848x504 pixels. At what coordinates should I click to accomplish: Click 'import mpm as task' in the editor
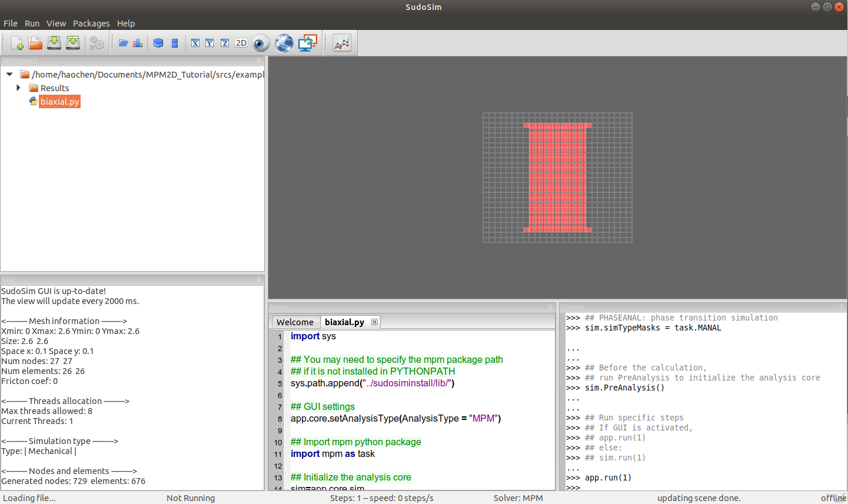click(332, 454)
